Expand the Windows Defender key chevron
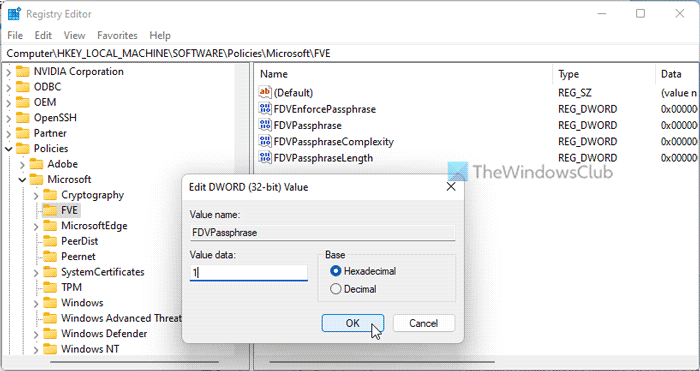 (36, 334)
